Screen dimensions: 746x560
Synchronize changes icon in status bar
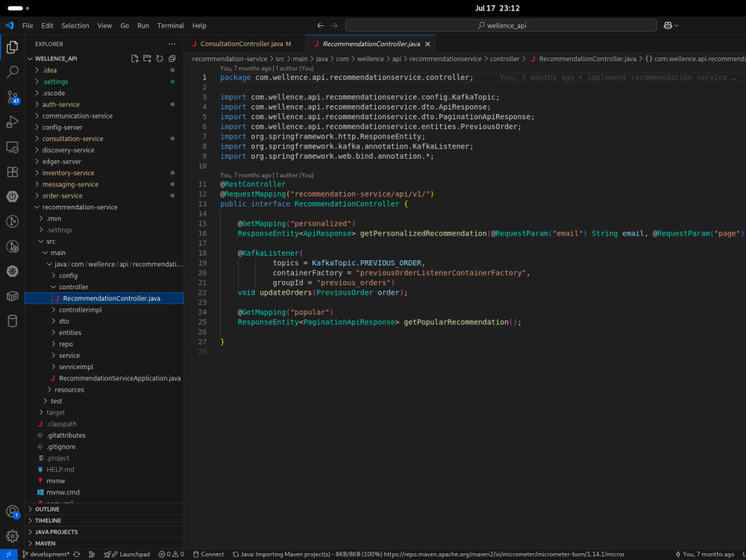tap(77, 554)
